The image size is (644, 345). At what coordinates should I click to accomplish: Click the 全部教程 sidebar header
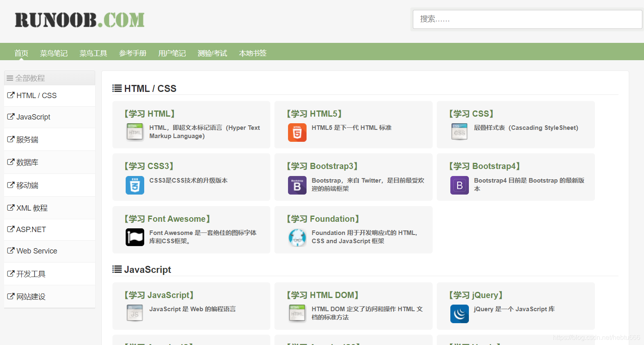(x=49, y=78)
